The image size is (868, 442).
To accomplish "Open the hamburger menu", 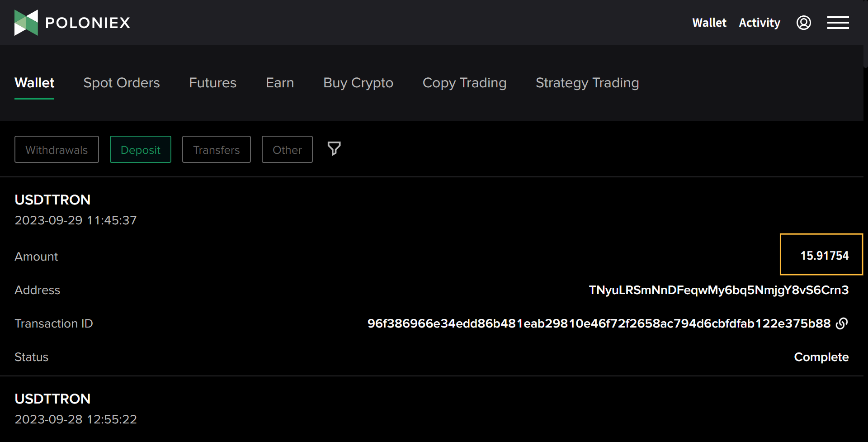I will (x=838, y=23).
